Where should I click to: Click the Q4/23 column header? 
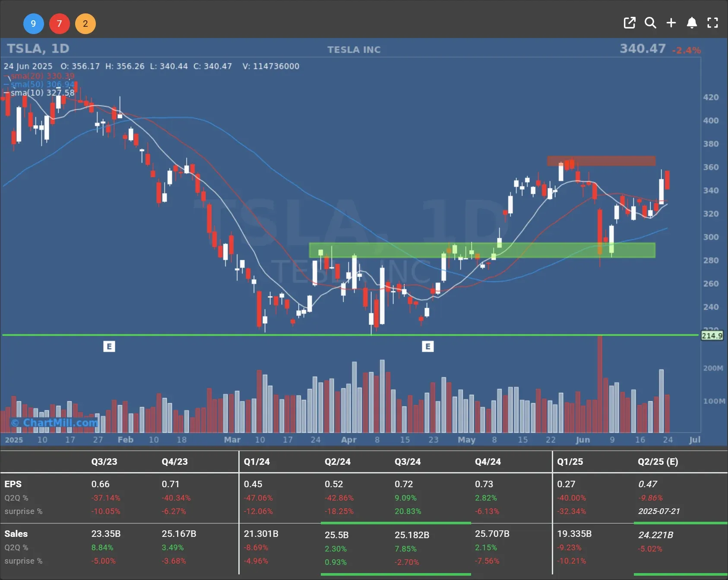pos(174,462)
